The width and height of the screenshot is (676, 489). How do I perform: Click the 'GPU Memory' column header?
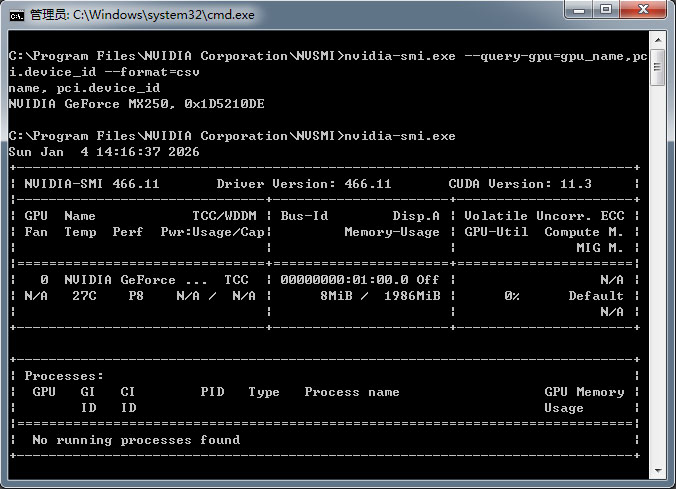(584, 392)
